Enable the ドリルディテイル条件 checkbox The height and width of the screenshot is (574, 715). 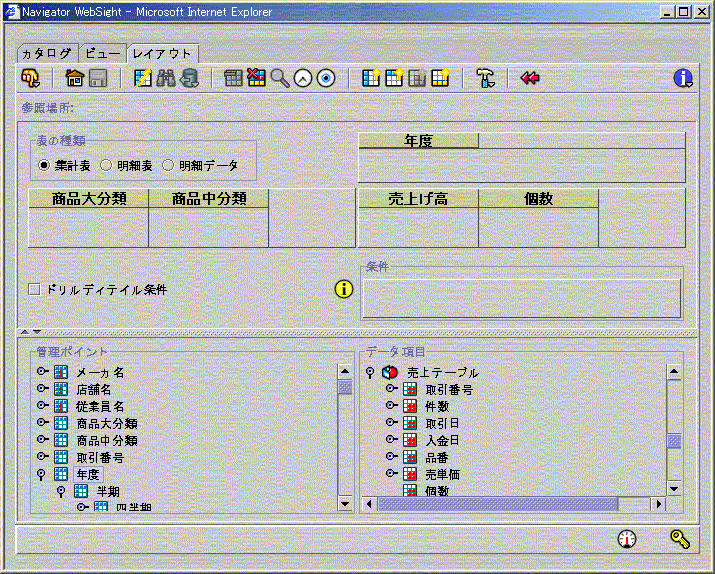[35, 289]
